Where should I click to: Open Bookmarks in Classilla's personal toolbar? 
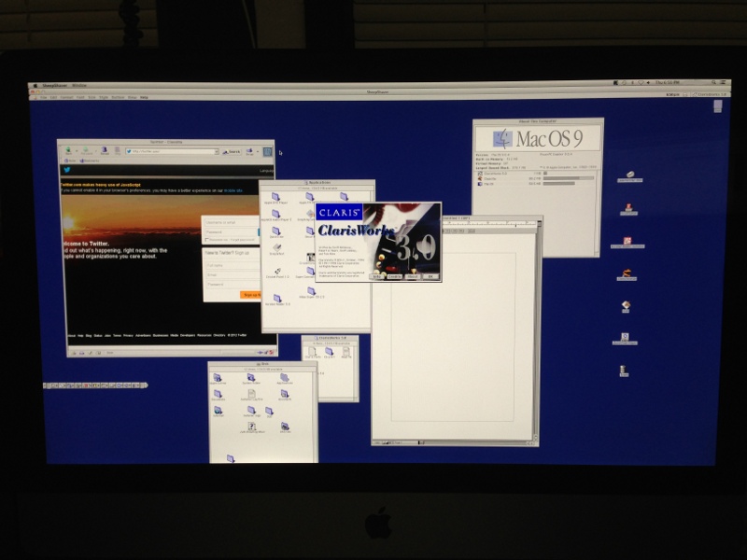90,161
